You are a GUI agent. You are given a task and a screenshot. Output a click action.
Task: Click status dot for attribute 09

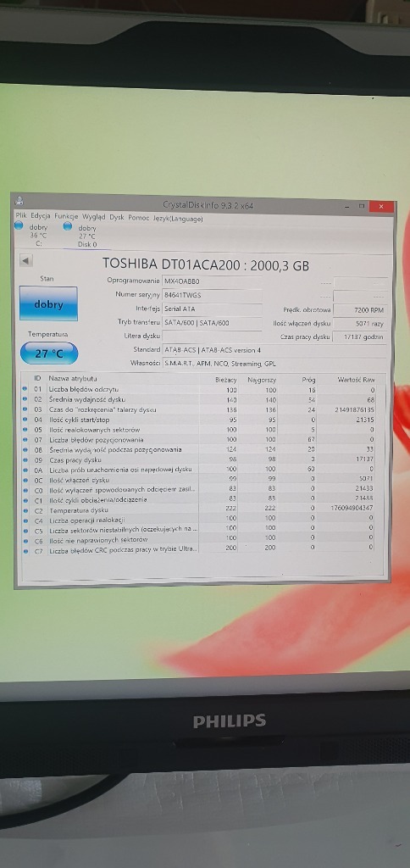pos(25,459)
